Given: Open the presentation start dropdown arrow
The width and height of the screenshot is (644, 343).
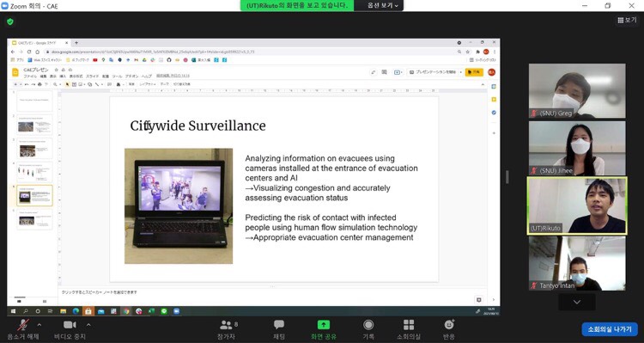Looking at the screenshot, I should 461,72.
